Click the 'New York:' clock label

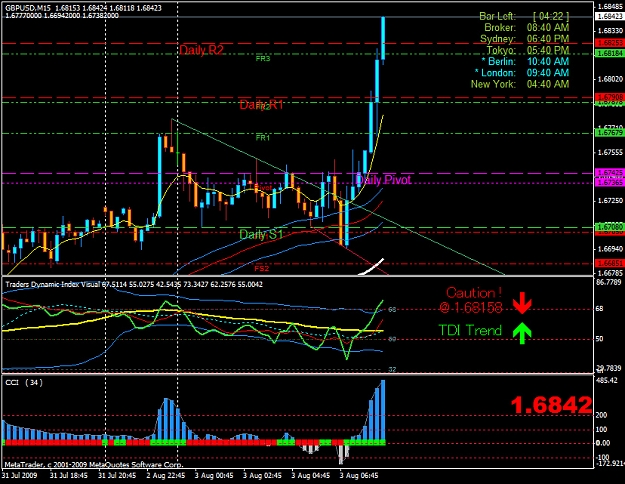493,84
